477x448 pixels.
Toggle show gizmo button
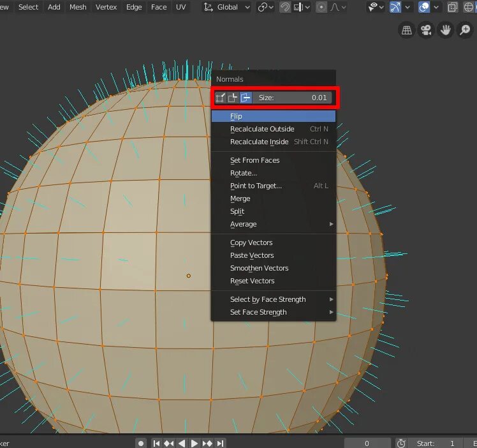395,7
